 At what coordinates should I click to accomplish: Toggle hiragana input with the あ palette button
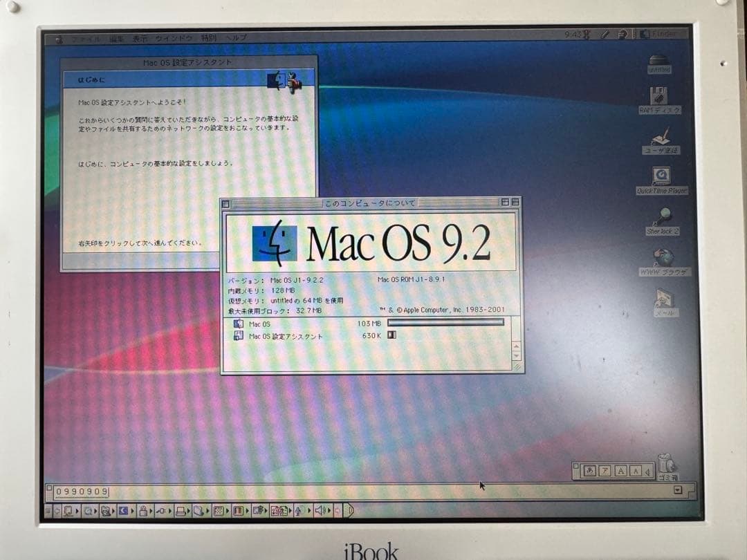tap(589, 470)
